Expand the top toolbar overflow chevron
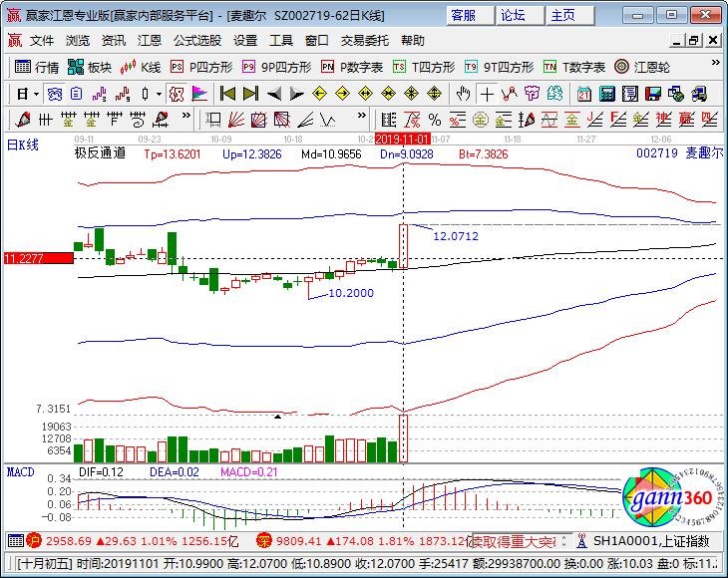 tap(715, 62)
